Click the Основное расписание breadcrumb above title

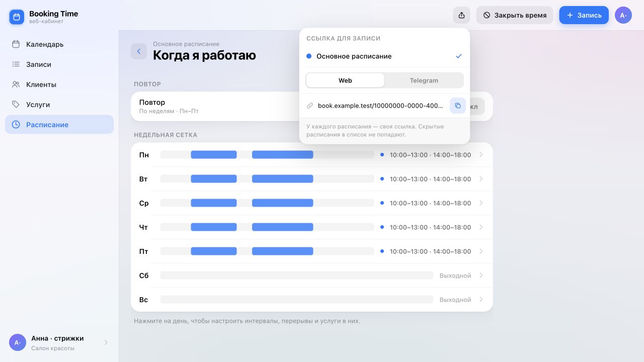186,44
